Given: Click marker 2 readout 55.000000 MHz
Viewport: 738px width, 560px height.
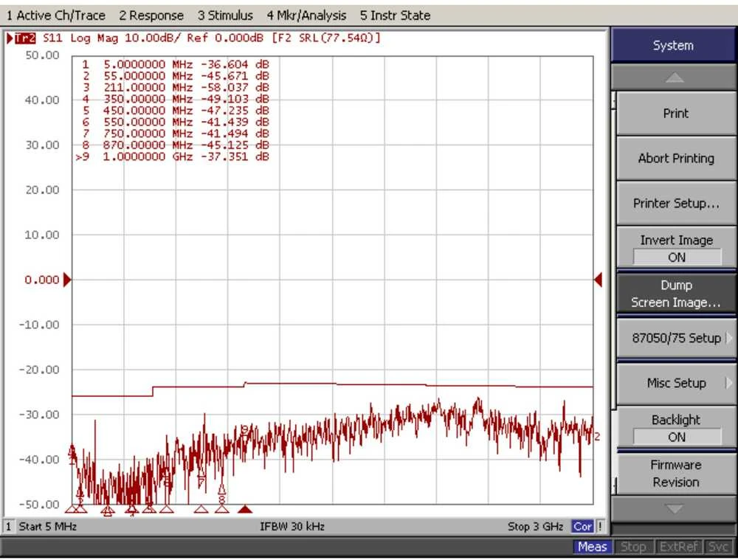Looking at the screenshot, I should click(175, 76).
